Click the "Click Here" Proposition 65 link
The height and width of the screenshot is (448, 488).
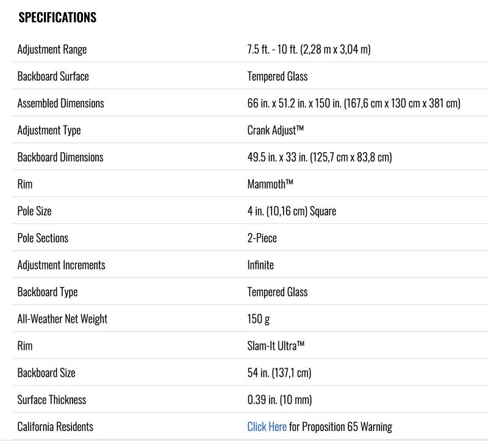click(x=267, y=427)
